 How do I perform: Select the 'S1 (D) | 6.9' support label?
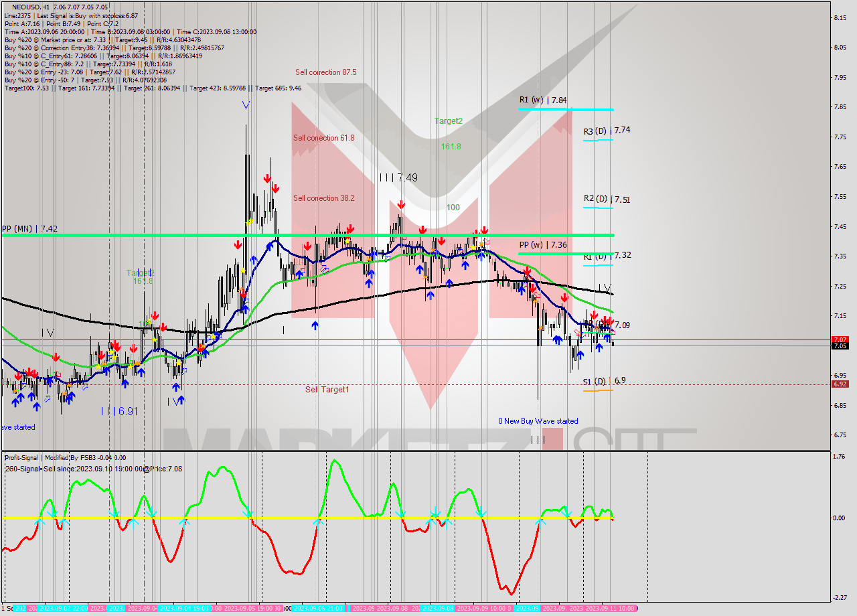click(605, 381)
